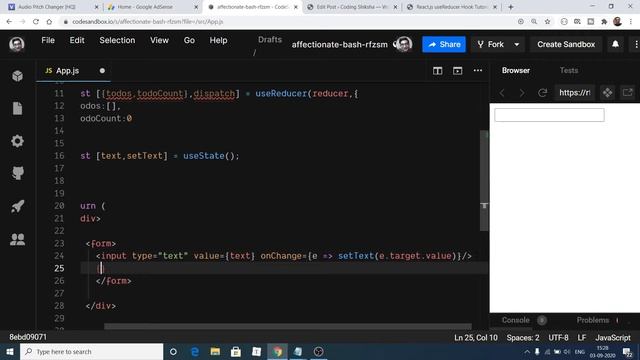640x360 pixels.
Task: Change indentation via Spaces: 2
Action: click(522, 338)
